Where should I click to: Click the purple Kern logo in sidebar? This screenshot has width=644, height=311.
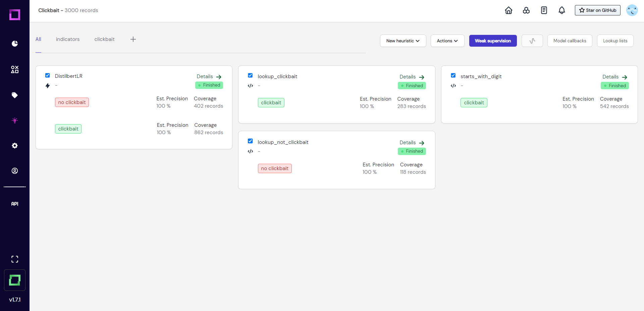tap(15, 15)
